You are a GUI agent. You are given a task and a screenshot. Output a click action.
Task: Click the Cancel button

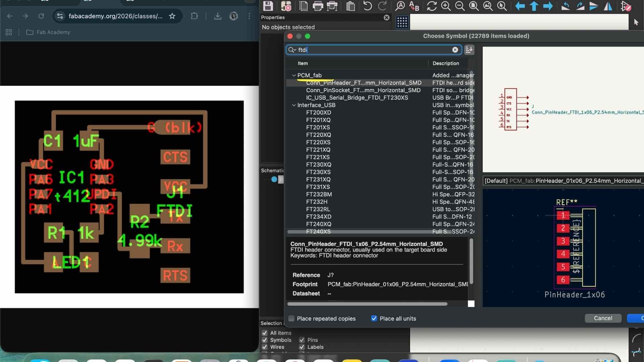click(603, 318)
